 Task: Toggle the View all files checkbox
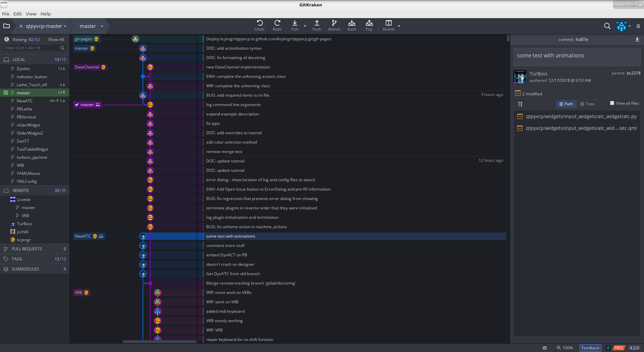pos(612,103)
